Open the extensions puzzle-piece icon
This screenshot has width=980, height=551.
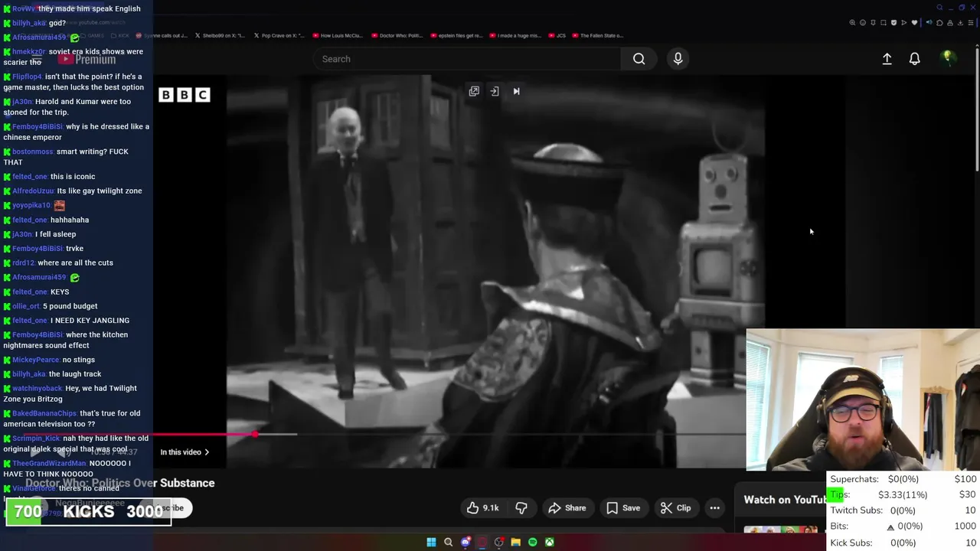pos(939,23)
